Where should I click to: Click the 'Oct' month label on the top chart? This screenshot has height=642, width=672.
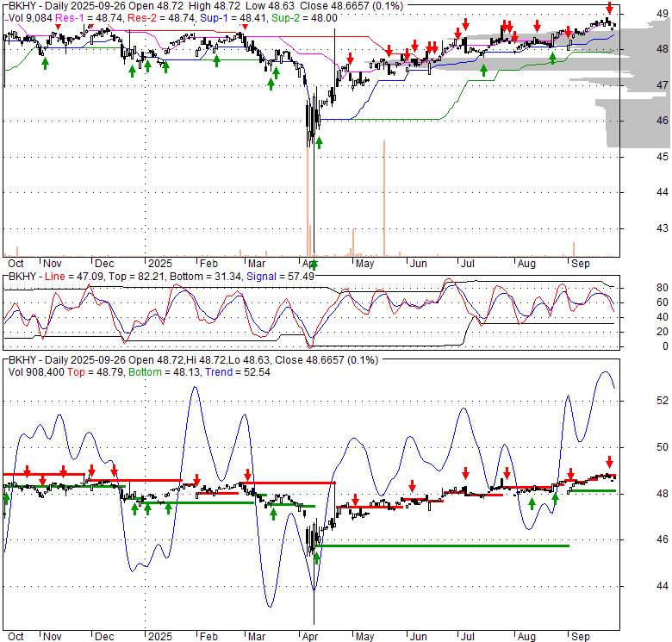coord(16,264)
